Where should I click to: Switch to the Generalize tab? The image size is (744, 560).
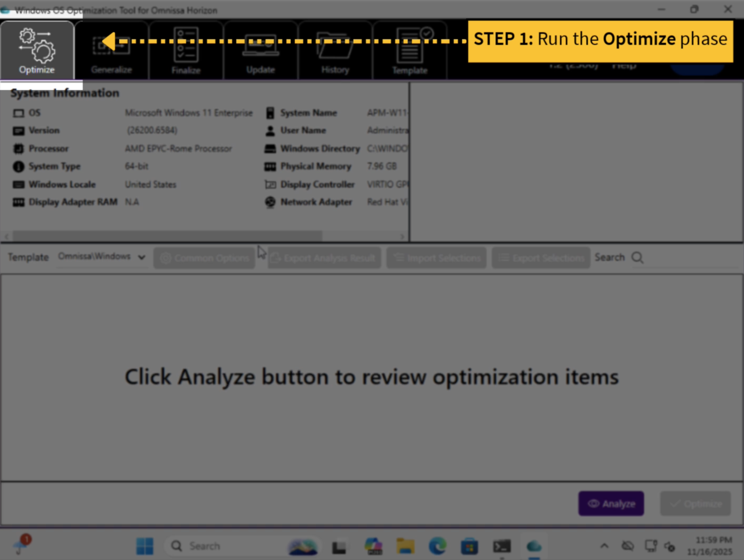pyautogui.click(x=111, y=51)
